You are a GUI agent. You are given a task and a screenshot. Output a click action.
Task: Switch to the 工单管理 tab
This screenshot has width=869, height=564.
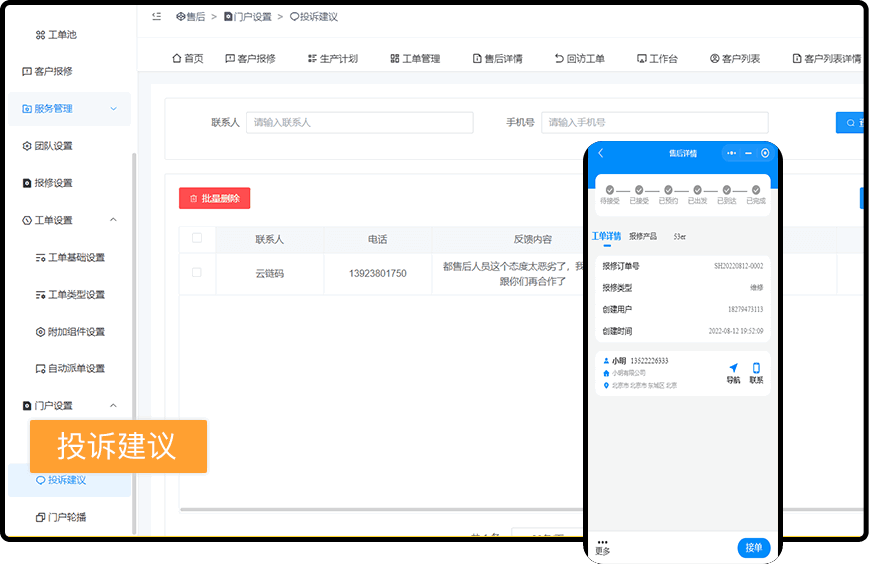point(415,59)
